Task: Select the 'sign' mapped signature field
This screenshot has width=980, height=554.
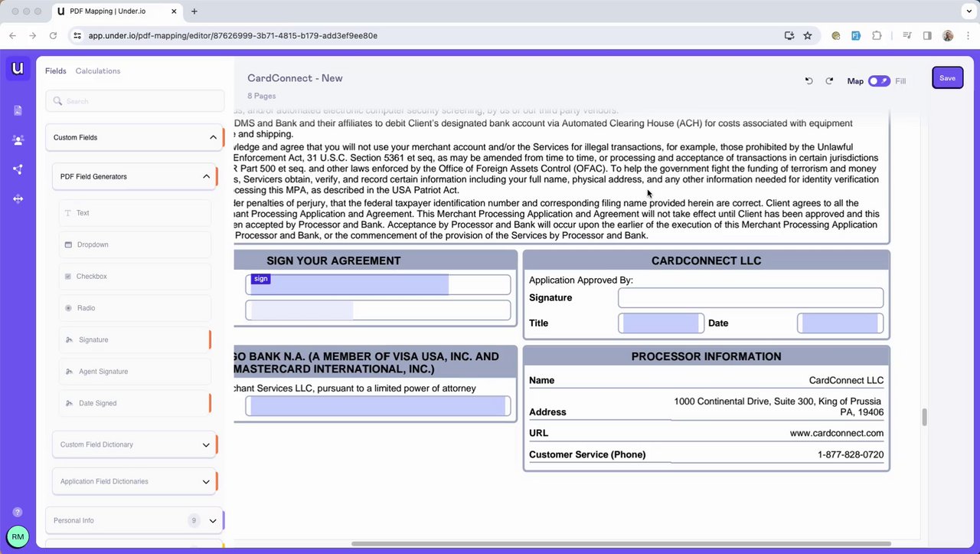Action: pyautogui.click(x=350, y=284)
